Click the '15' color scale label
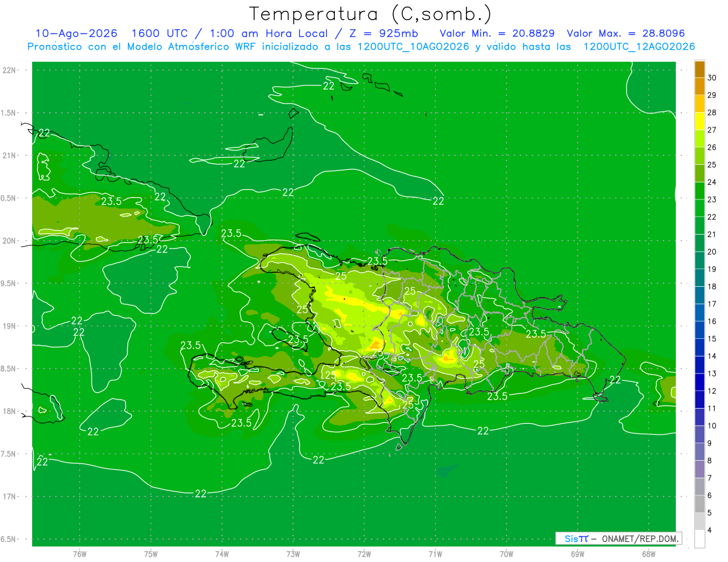The width and height of the screenshot is (728, 562). tap(712, 338)
